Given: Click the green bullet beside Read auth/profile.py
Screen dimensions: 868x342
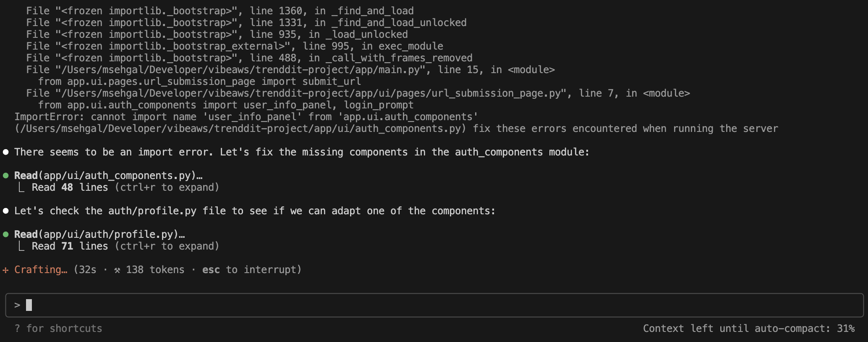Looking at the screenshot, I should [5, 234].
